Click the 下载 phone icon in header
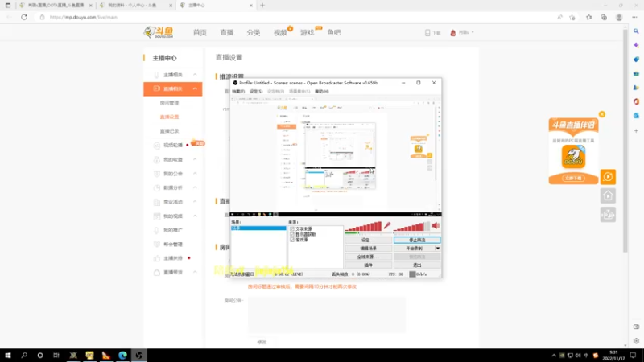 427,32
